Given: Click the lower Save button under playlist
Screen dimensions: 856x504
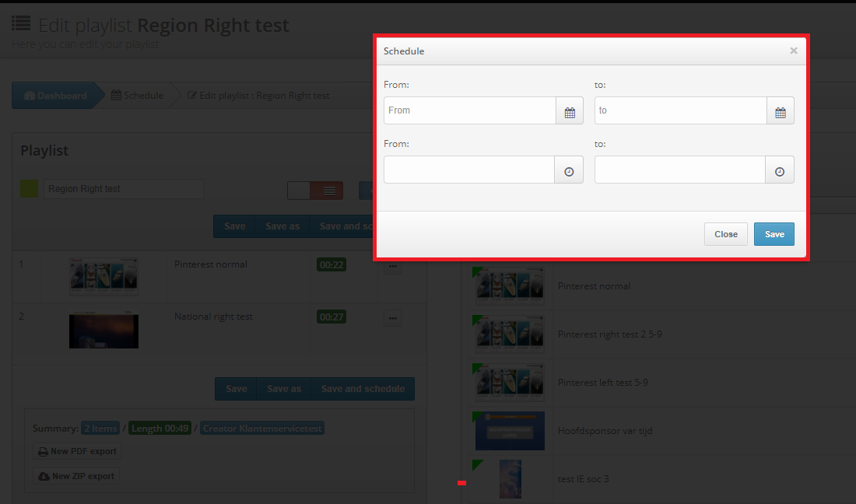Looking at the screenshot, I should pyautogui.click(x=236, y=389).
